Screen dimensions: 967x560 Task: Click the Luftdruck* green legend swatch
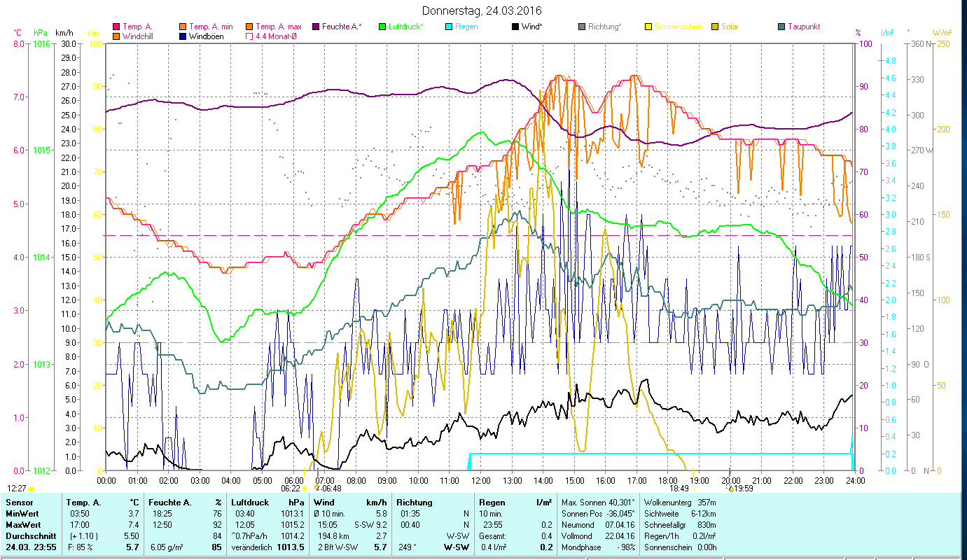coord(382,27)
